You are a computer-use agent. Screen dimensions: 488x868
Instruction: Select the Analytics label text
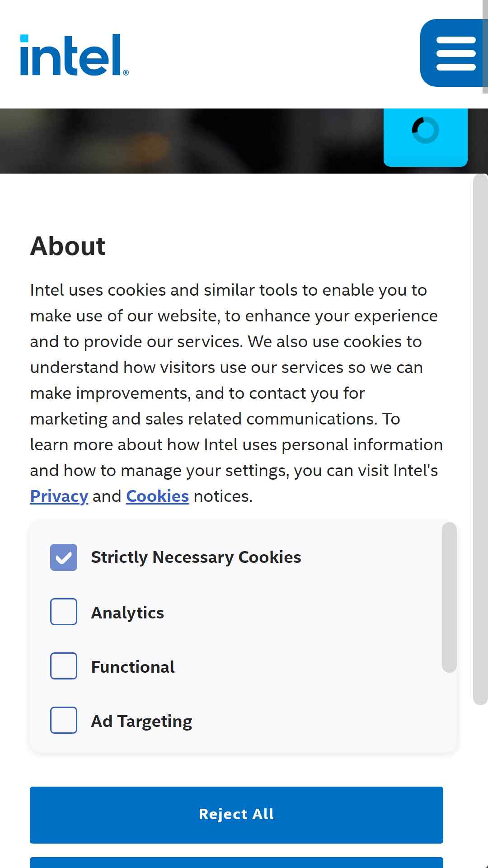click(127, 613)
